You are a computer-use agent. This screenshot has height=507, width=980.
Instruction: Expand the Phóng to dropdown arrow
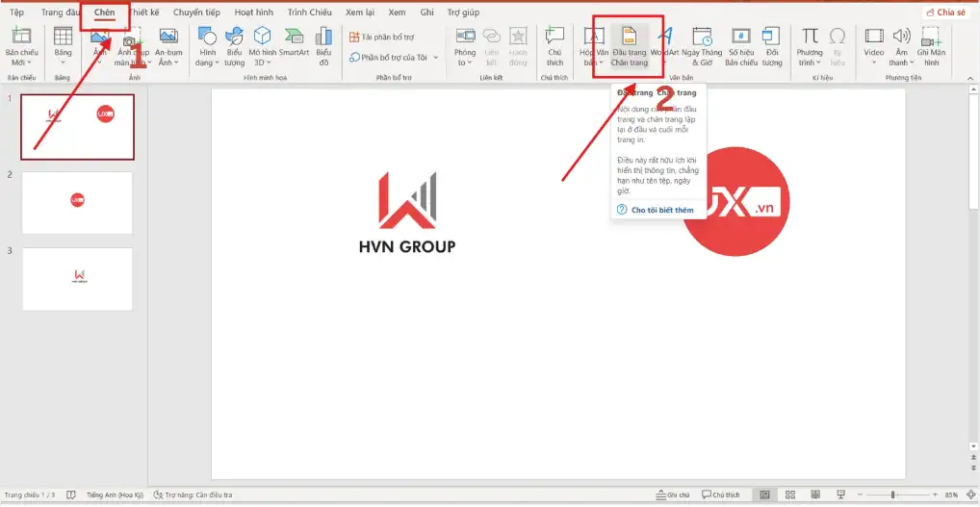tap(472, 63)
